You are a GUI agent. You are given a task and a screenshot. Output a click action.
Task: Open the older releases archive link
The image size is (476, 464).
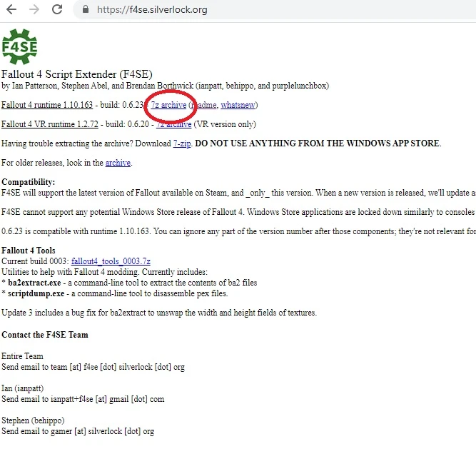click(118, 163)
